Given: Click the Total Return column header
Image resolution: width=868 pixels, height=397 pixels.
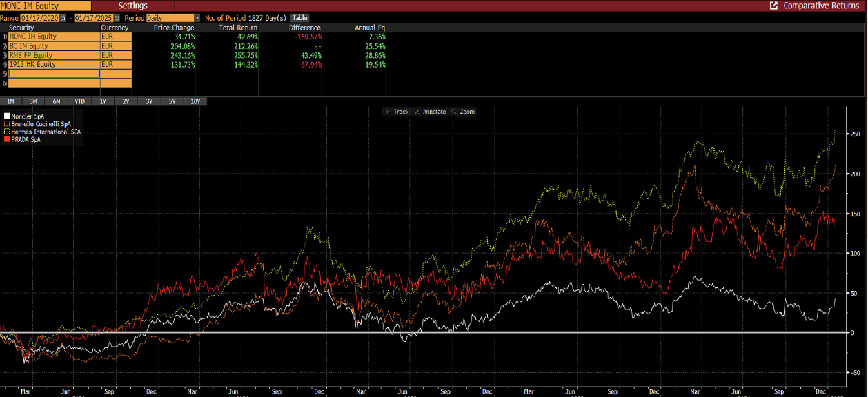Looking at the screenshot, I should [238, 28].
